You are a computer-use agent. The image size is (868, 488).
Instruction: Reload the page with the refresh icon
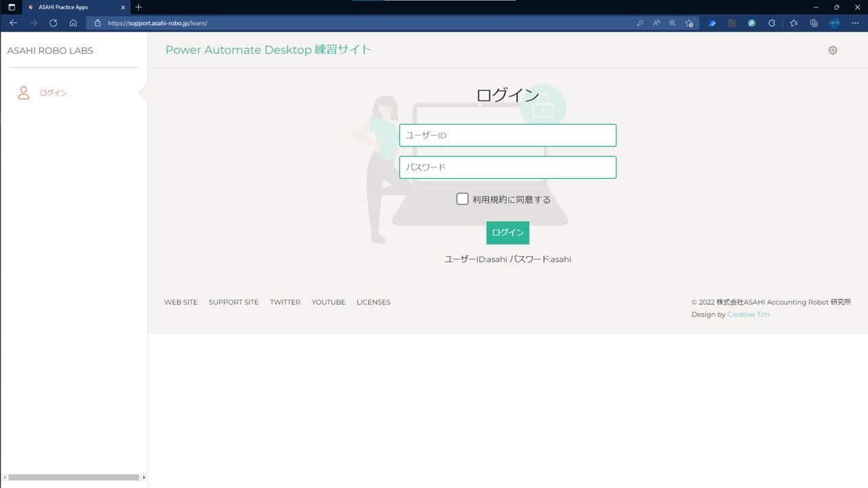(x=53, y=23)
